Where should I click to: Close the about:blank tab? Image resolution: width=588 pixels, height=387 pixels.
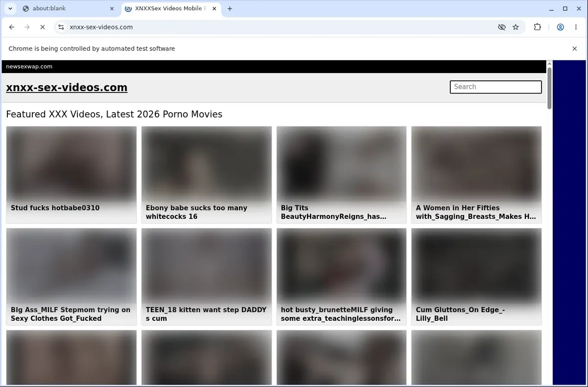point(112,8)
